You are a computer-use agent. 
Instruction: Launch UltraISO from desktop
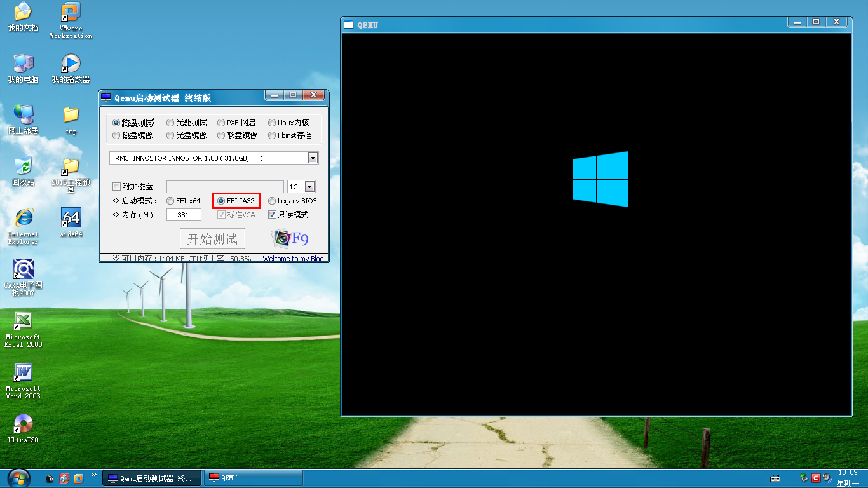point(23,428)
